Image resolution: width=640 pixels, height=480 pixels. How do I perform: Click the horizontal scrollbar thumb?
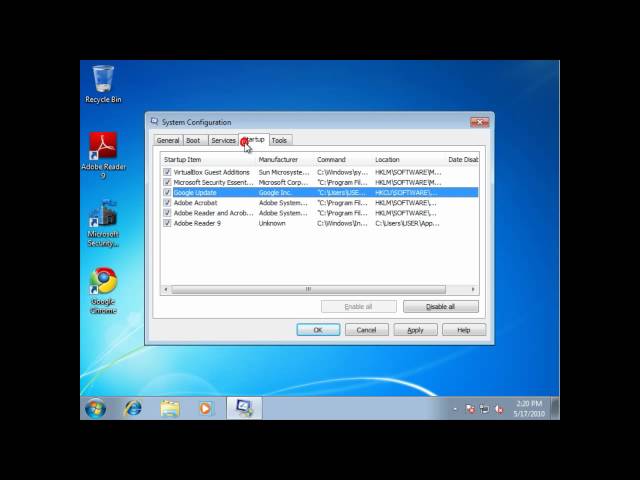coord(309,289)
